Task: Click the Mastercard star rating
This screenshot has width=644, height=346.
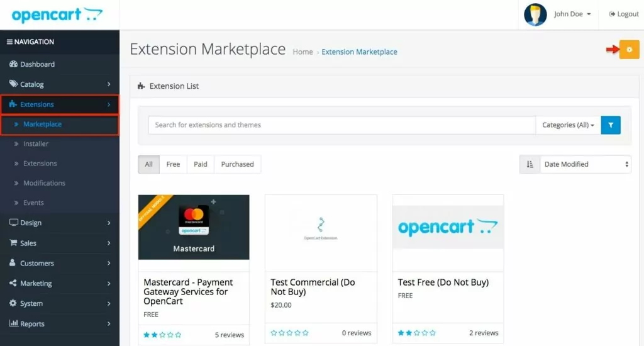Action: pyautogui.click(x=162, y=335)
